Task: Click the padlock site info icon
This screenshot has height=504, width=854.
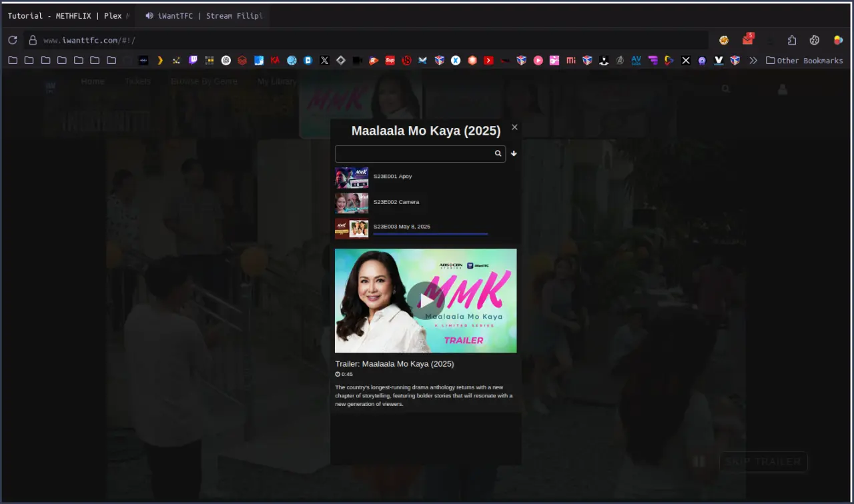Action: [33, 40]
